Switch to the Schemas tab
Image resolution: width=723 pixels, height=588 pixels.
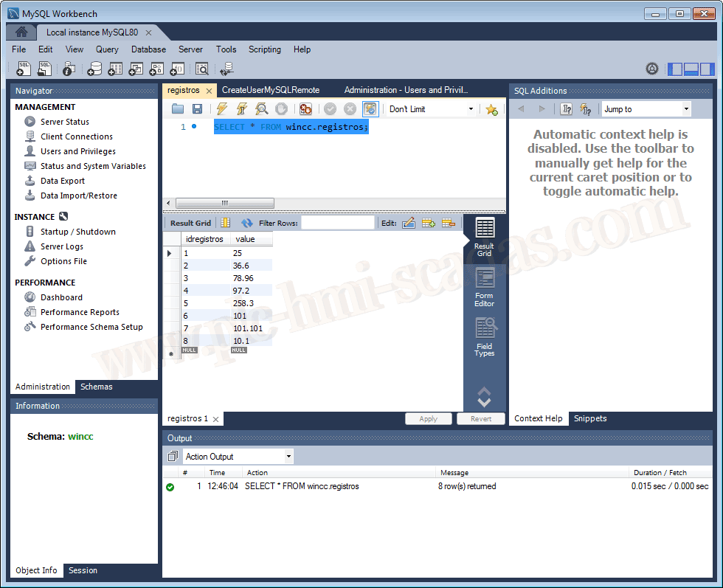(x=97, y=387)
